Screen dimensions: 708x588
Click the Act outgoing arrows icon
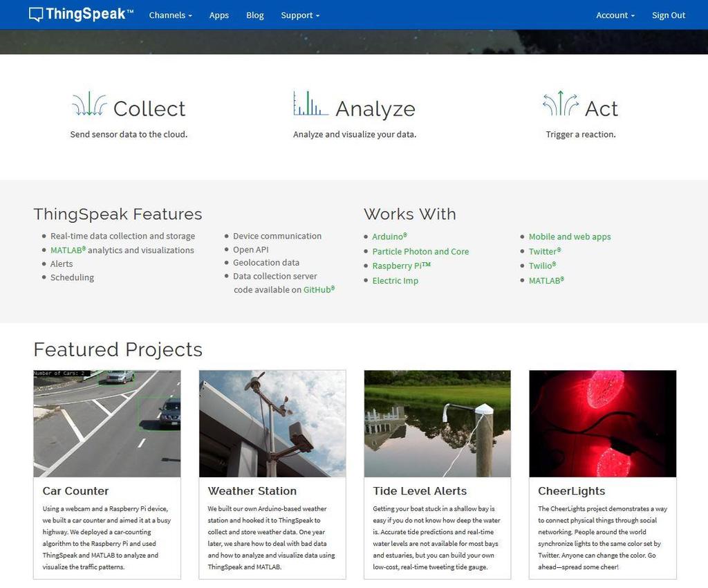tap(560, 103)
